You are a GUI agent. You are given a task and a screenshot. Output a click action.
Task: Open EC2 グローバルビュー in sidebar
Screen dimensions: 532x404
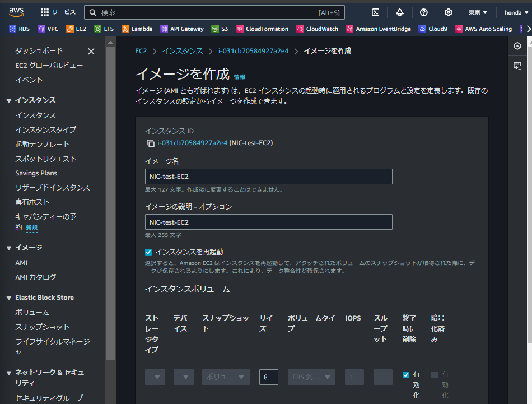[49, 65]
